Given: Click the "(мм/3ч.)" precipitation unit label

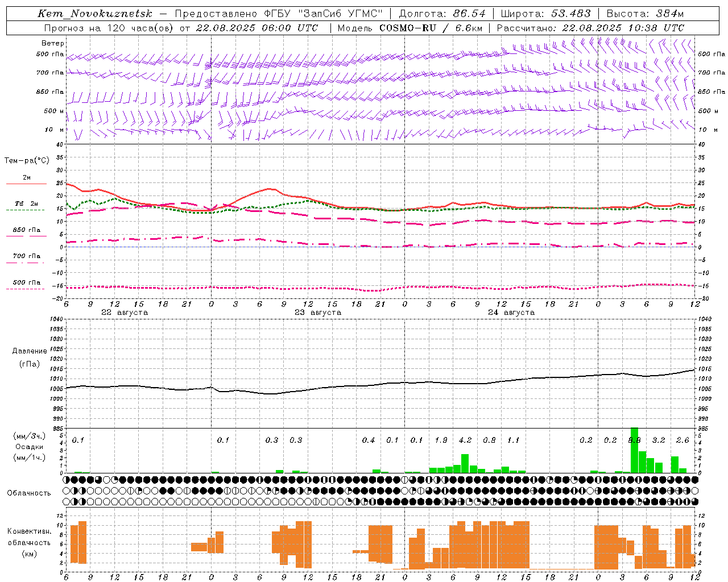Looking at the screenshot, I should [30, 436].
